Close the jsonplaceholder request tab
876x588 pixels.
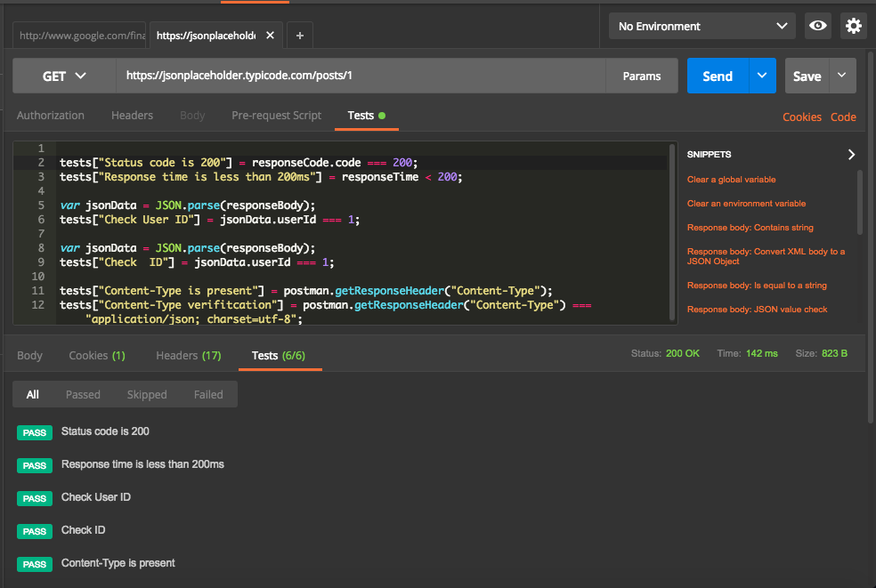click(271, 36)
